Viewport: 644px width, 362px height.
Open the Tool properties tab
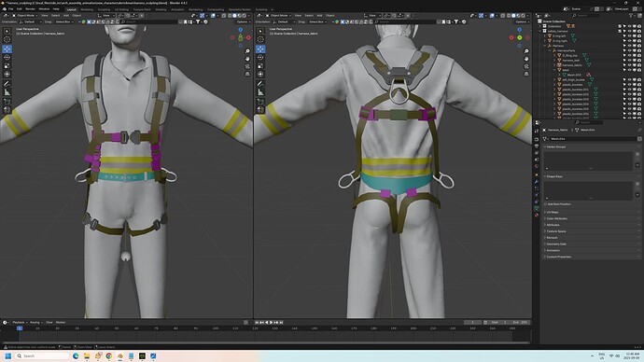pos(537,131)
